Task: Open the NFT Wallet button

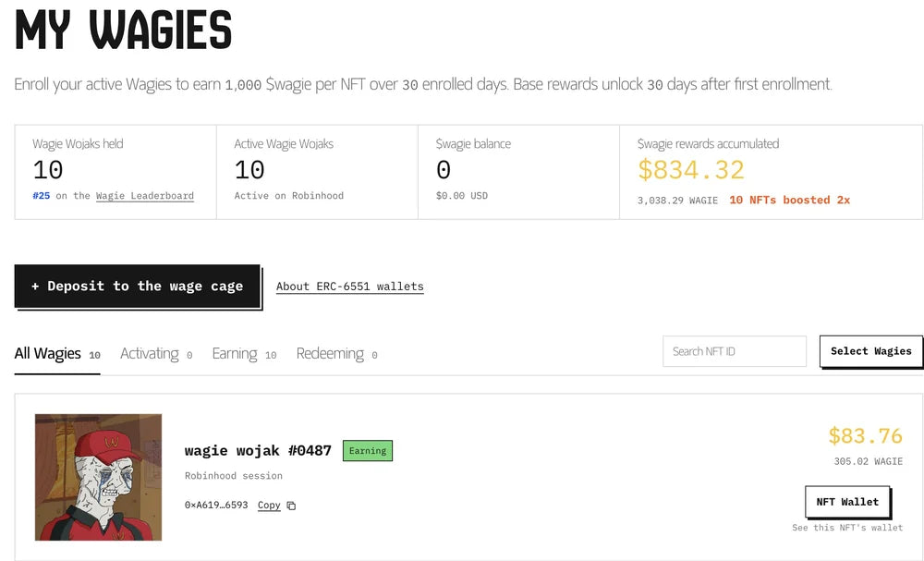Action: tap(847, 502)
